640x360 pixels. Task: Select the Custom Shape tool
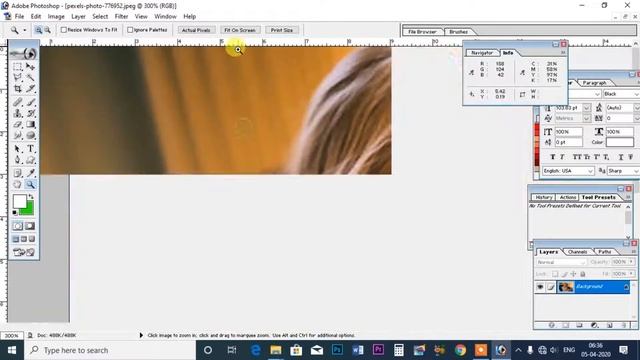(x=30, y=160)
